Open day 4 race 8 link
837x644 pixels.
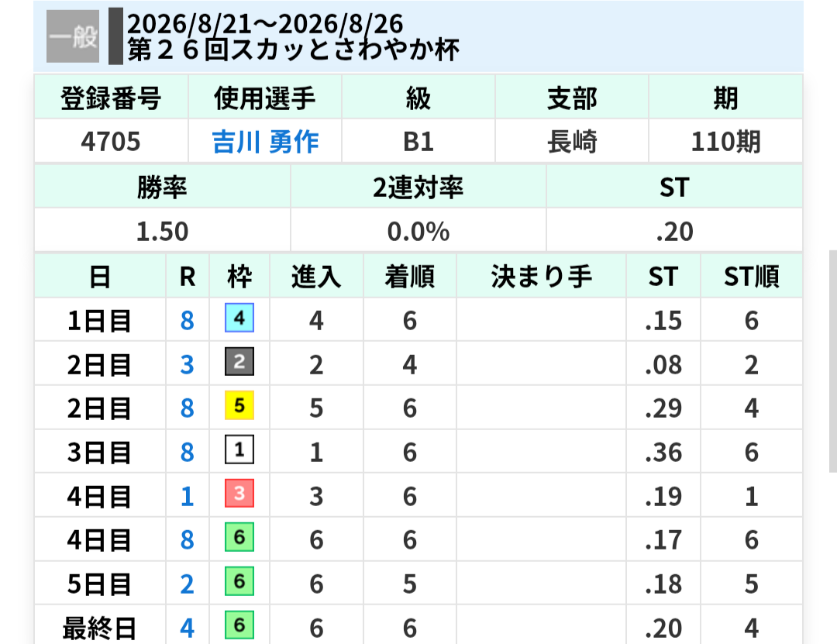(187, 540)
